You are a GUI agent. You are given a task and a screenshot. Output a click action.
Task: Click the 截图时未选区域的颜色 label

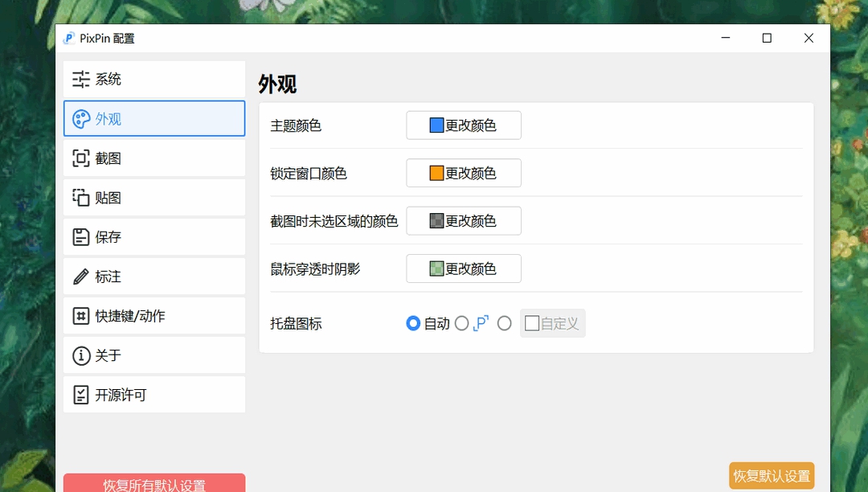click(334, 221)
